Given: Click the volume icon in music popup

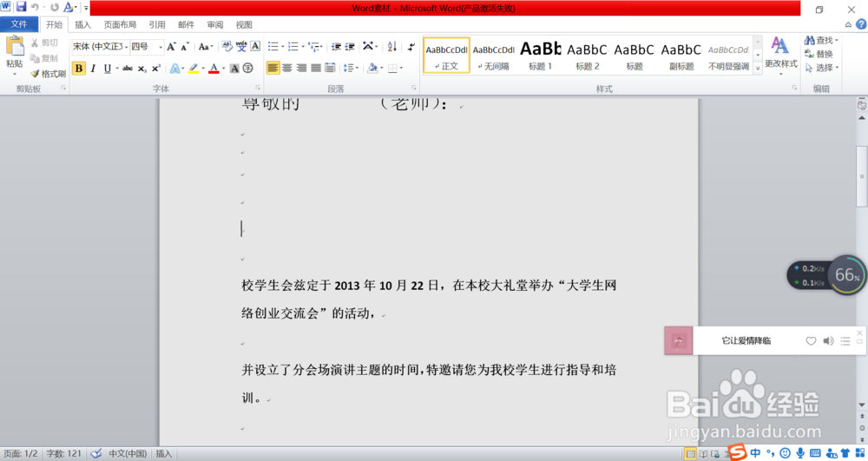Looking at the screenshot, I should click(828, 341).
